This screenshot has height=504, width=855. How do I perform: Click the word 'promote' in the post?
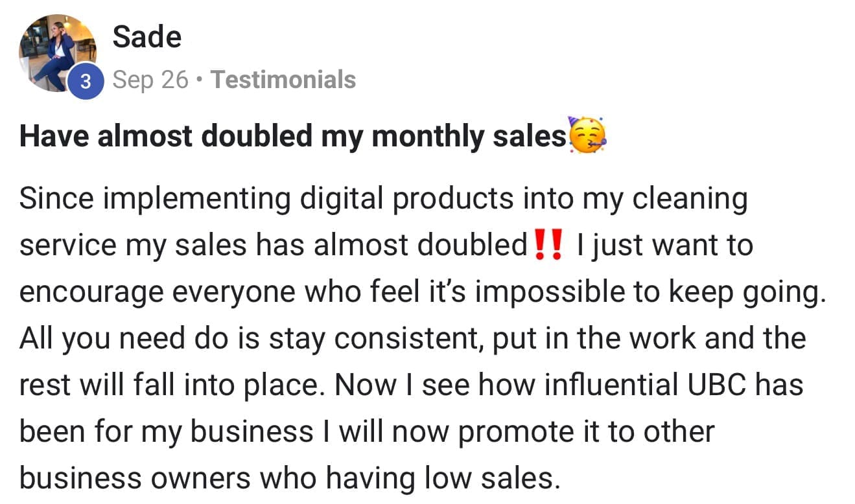click(546, 431)
